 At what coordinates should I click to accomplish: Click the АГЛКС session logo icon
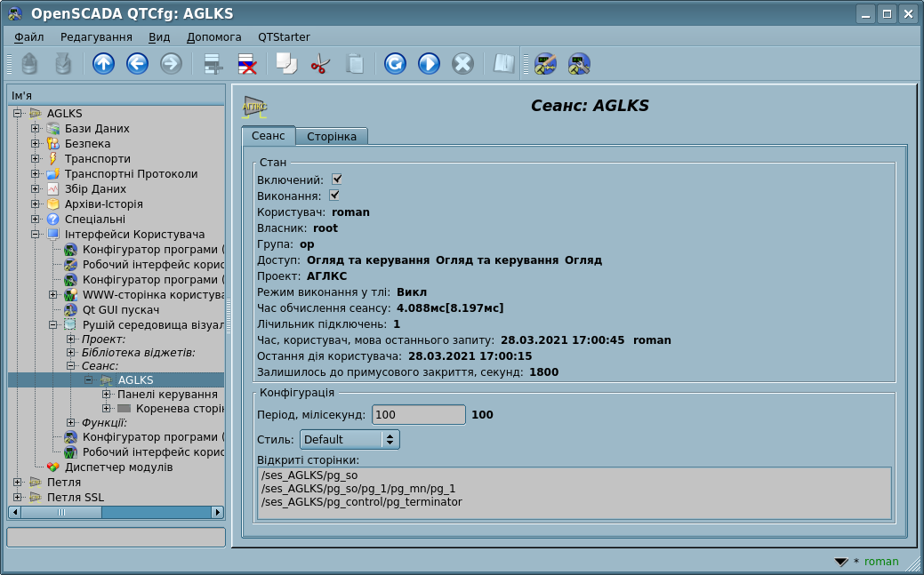click(x=255, y=108)
